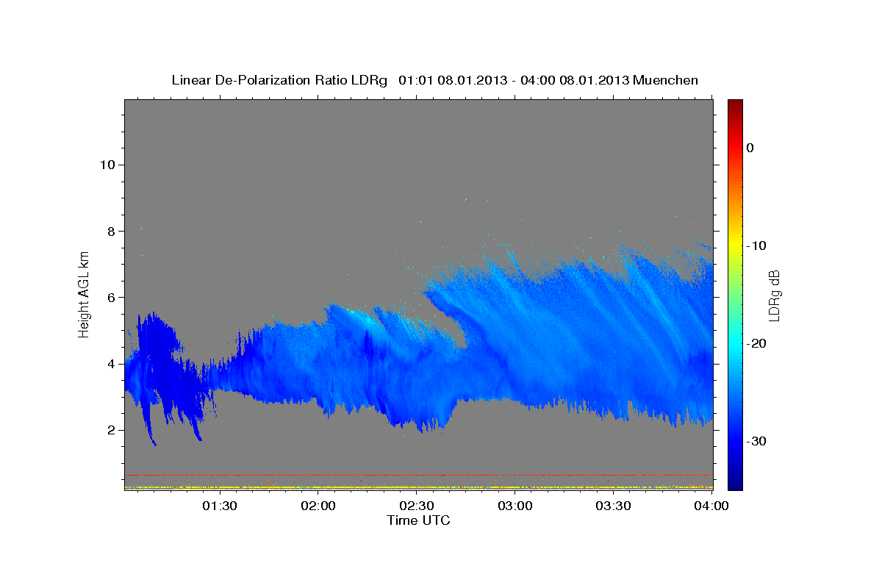This screenshot has height=588, width=882.
Task: Click the "04:00" time tick label
Action: [711, 506]
